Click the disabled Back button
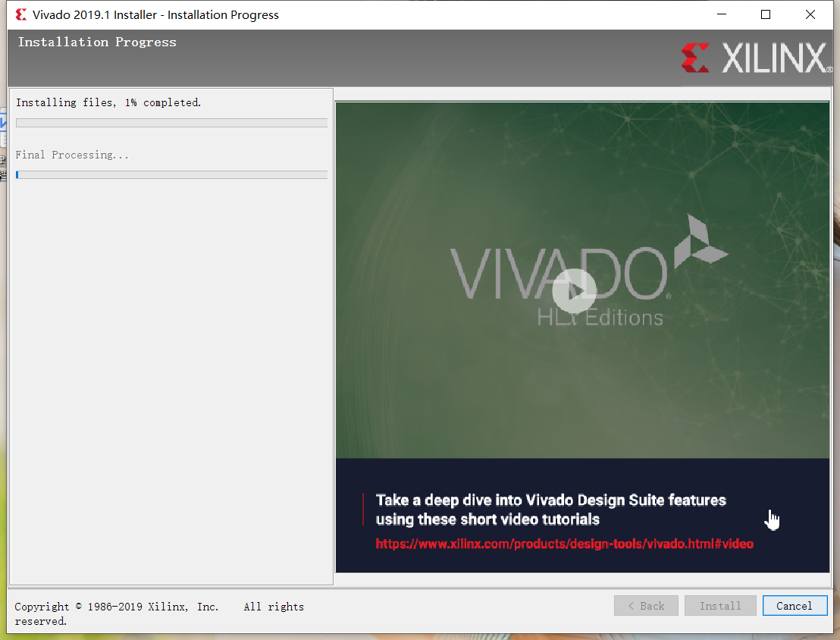 point(646,606)
